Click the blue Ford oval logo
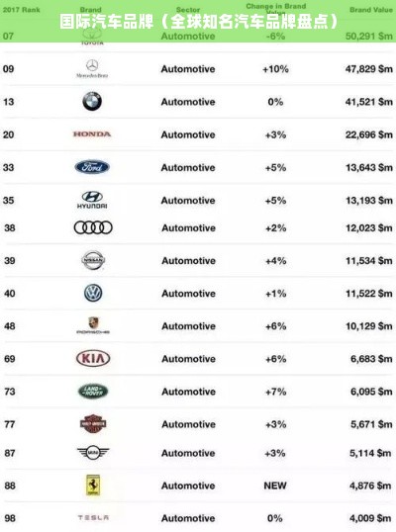The image size is (396, 532). (92, 167)
